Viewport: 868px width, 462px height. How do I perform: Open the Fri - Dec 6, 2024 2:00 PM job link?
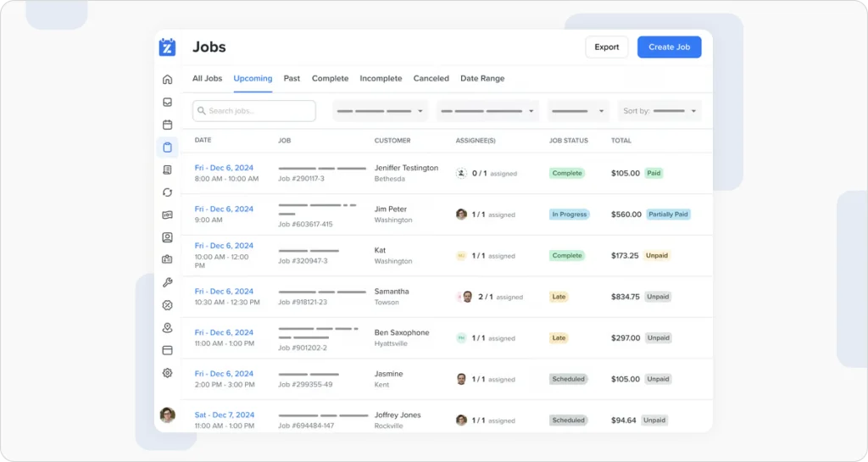pyautogui.click(x=224, y=374)
